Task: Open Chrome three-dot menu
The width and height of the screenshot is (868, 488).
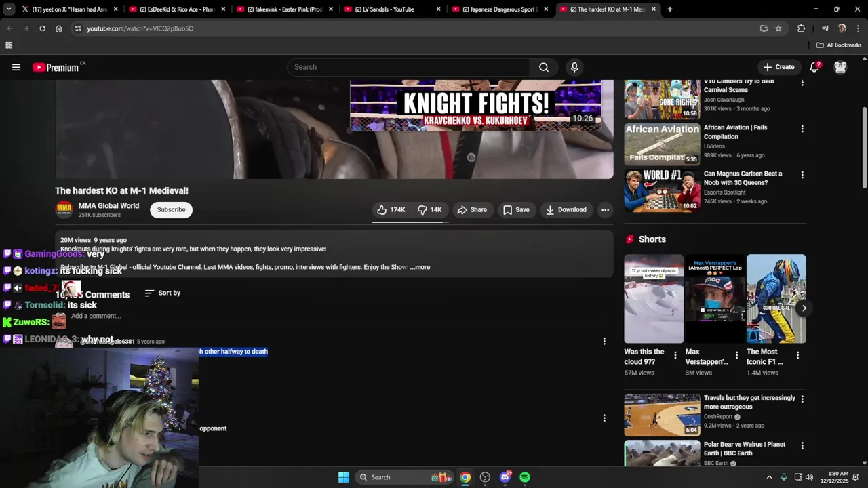Action: click(x=858, y=28)
